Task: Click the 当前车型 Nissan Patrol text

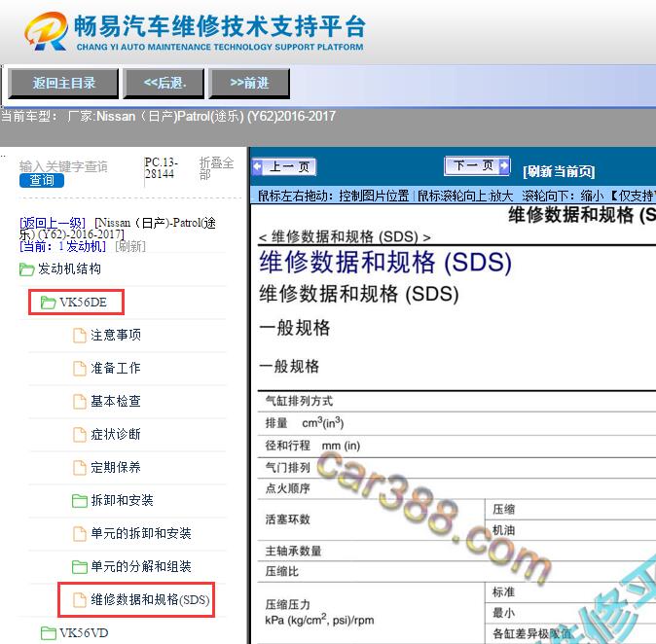Action: [x=168, y=116]
